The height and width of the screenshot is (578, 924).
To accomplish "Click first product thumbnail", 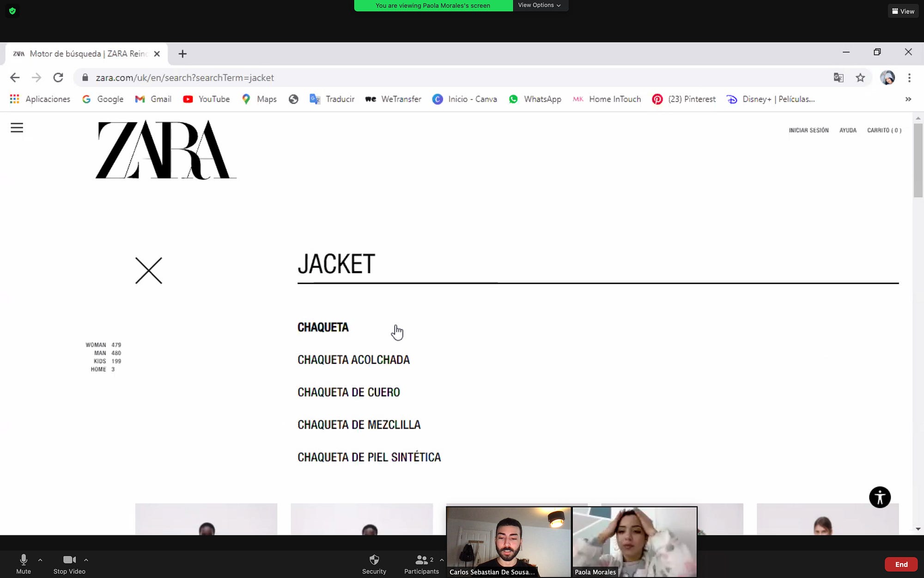I will coord(206,519).
